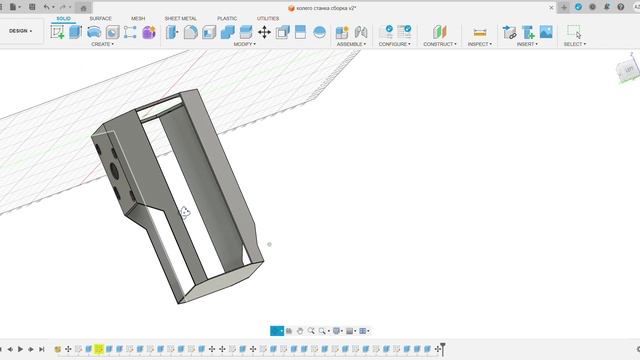Viewport: 640px width, 360px height.
Task: Click the Redo arrow
Action: pyautogui.click(x=62, y=7)
